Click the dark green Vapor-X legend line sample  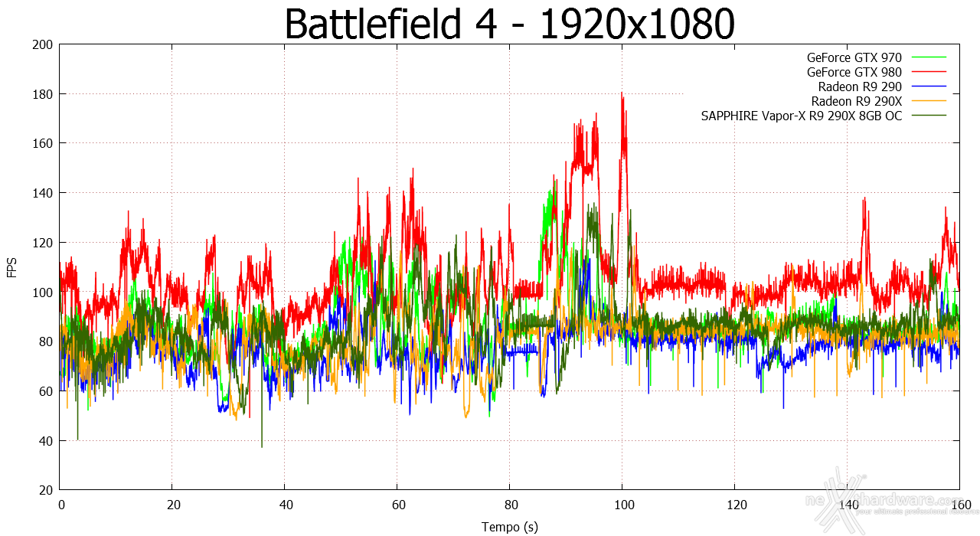928,116
